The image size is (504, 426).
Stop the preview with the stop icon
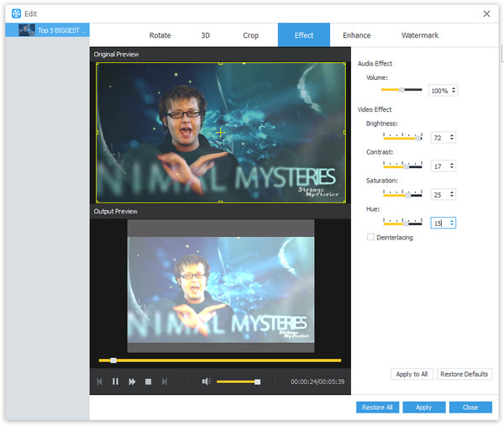pyautogui.click(x=148, y=381)
